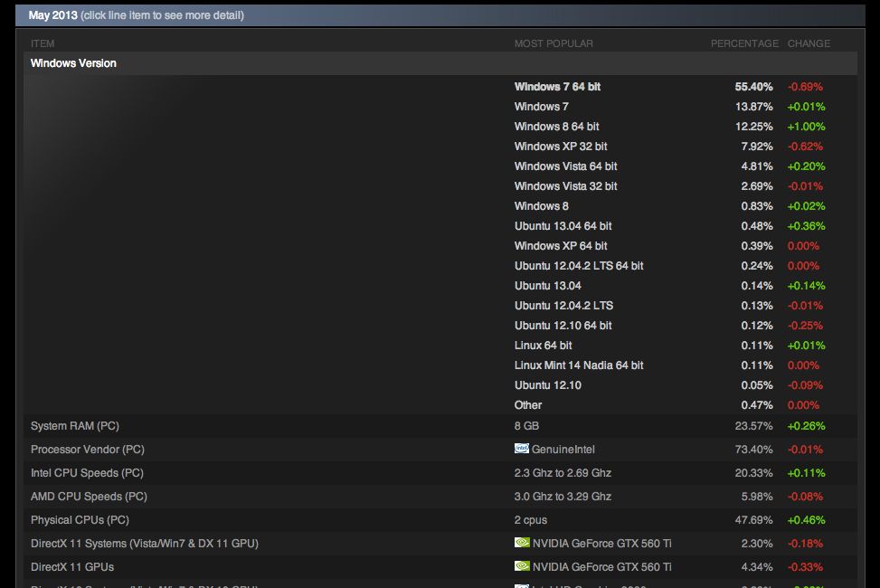The width and height of the screenshot is (880, 588).
Task: Click the May 2013 header bar
Action: coord(440,15)
